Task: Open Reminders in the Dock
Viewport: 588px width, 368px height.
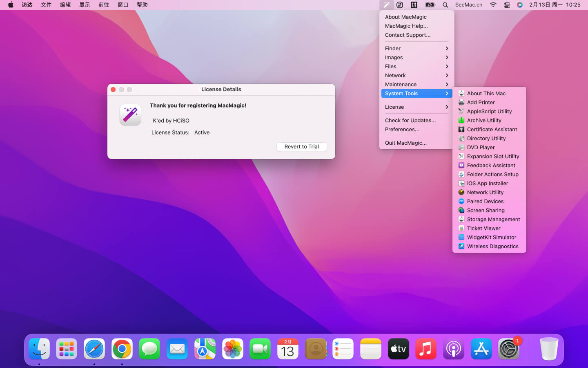Action: tap(343, 349)
